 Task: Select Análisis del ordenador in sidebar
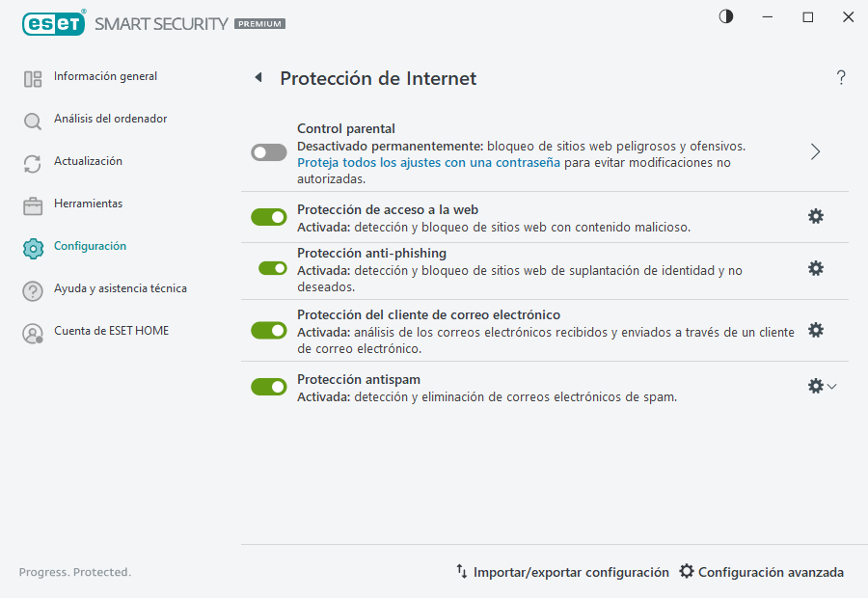point(110,119)
